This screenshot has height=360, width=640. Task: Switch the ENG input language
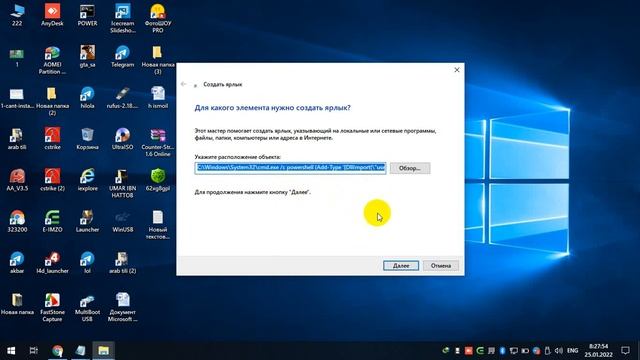(573, 351)
